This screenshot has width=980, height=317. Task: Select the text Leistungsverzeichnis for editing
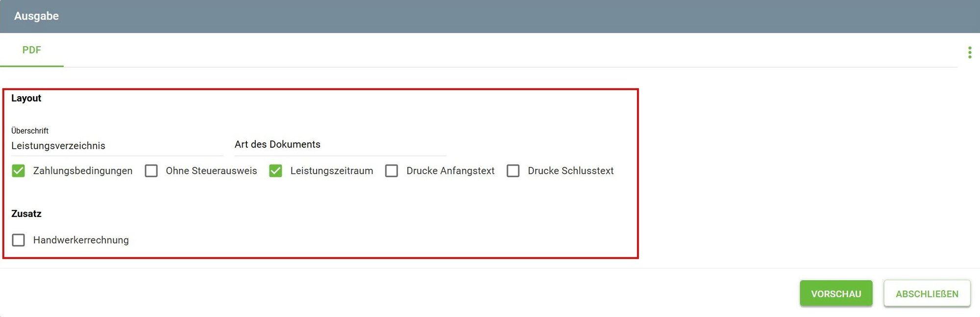click(59, 145)
